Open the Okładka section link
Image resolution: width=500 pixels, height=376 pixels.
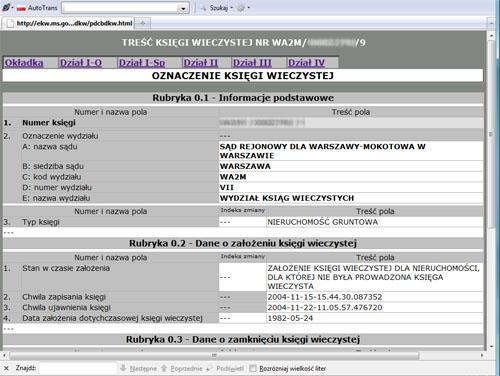pos(24,63)
